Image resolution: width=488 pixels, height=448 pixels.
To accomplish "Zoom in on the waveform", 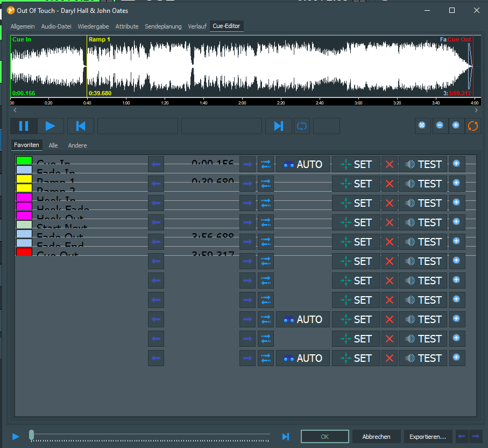I will click(x=456, y=125).
